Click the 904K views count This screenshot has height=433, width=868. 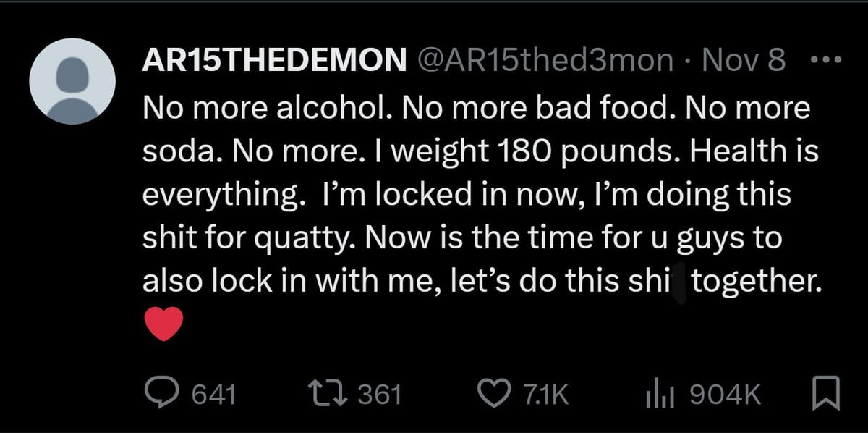click(x=725, y=395)
